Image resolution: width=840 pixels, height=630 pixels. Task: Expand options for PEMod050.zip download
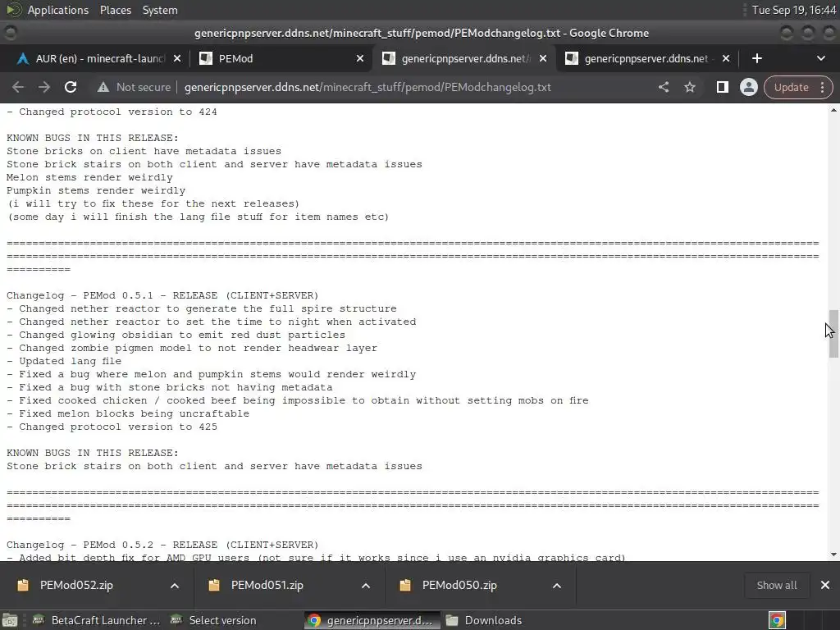coord(557,586)
